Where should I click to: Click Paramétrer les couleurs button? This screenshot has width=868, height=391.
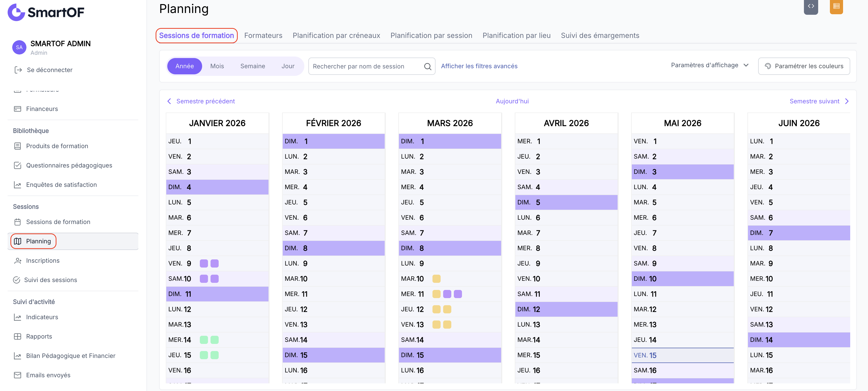point(804,66)
